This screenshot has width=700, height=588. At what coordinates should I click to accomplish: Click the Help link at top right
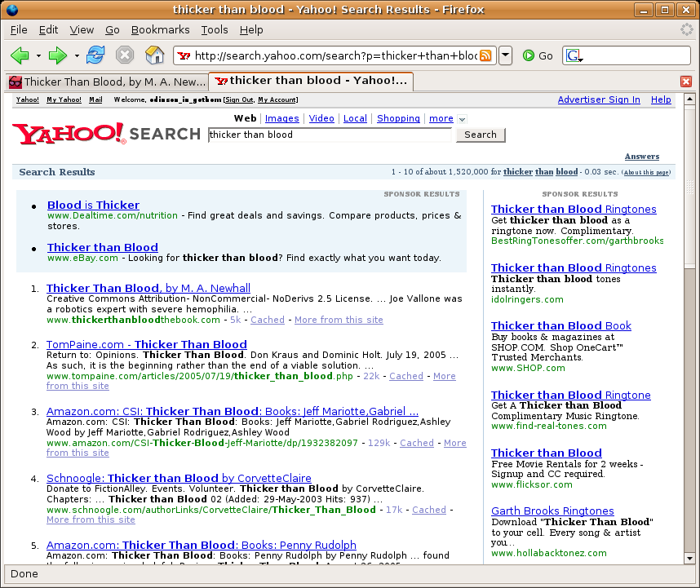[661, 99]
